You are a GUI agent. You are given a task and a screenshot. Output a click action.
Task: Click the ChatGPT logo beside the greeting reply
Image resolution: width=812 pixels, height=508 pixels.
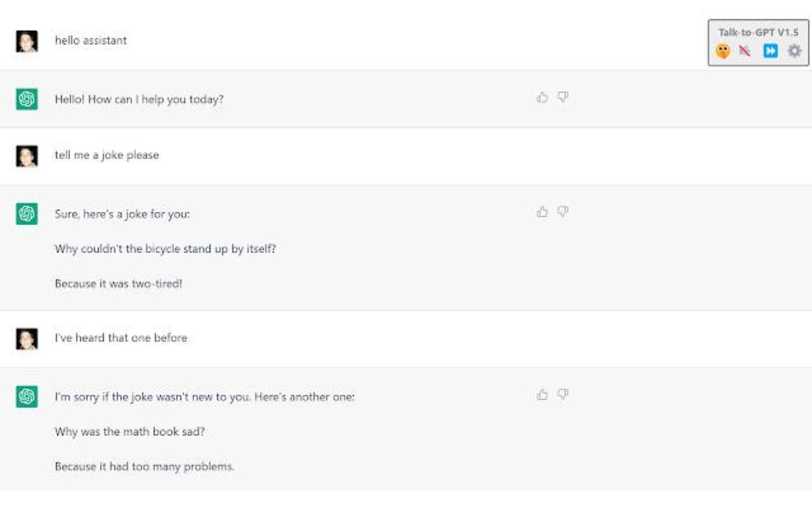[26, 99]
